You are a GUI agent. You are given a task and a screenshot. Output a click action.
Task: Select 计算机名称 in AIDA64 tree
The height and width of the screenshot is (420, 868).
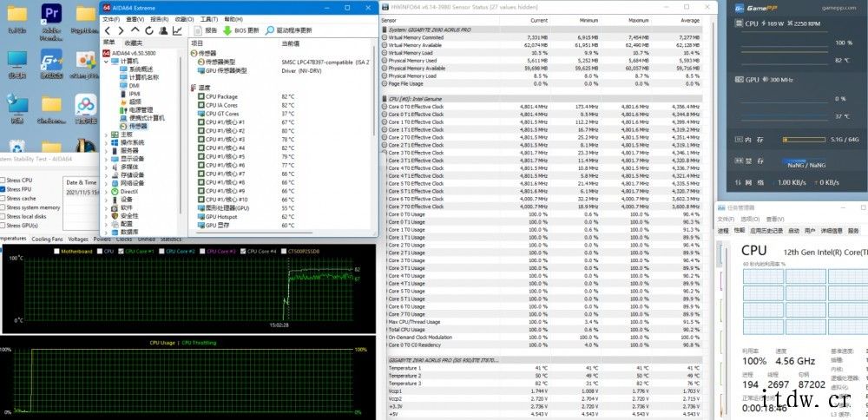click(143, 77)
